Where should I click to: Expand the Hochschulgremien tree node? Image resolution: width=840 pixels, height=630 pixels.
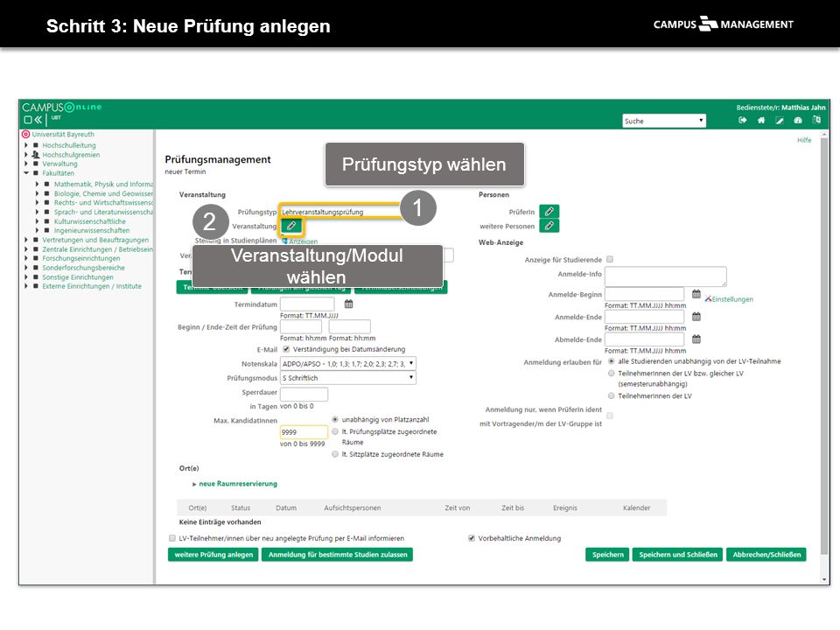pos(25,154)
